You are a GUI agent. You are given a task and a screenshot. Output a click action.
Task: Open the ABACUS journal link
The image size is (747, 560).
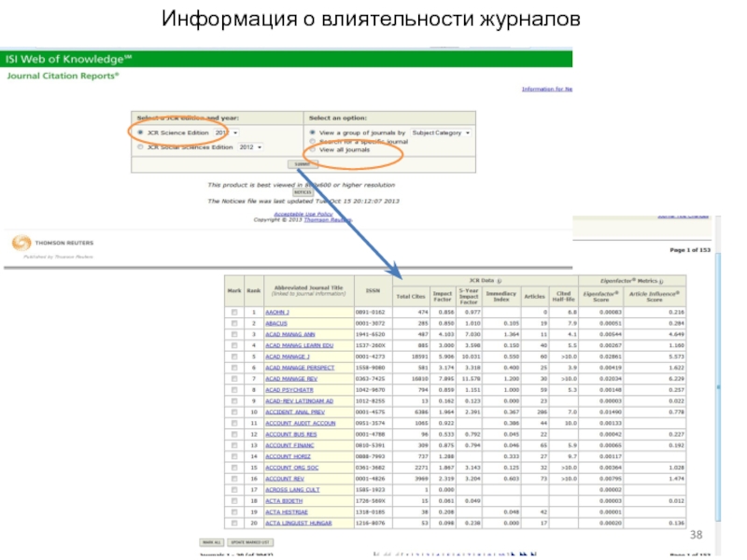click(x=276, y=323)
